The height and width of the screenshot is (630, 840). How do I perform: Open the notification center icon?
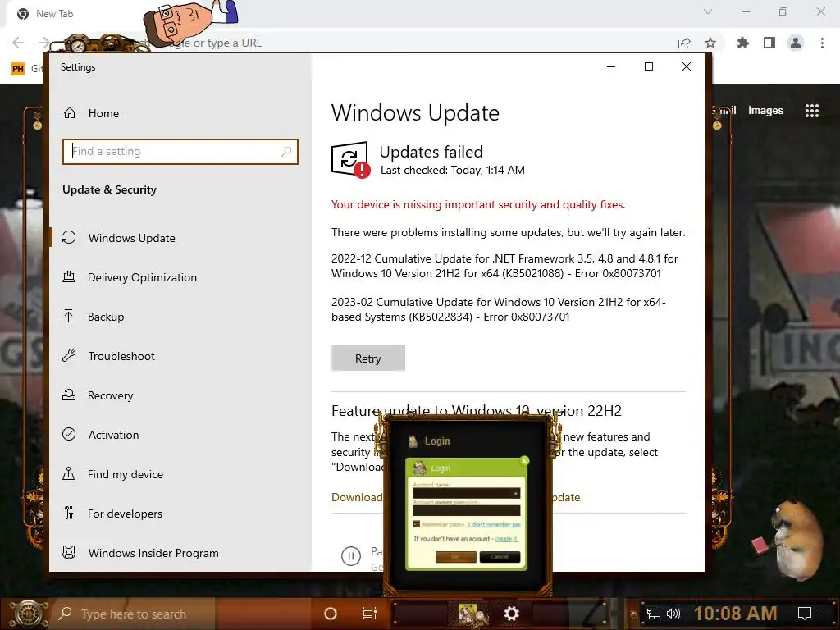pos(805,614)
